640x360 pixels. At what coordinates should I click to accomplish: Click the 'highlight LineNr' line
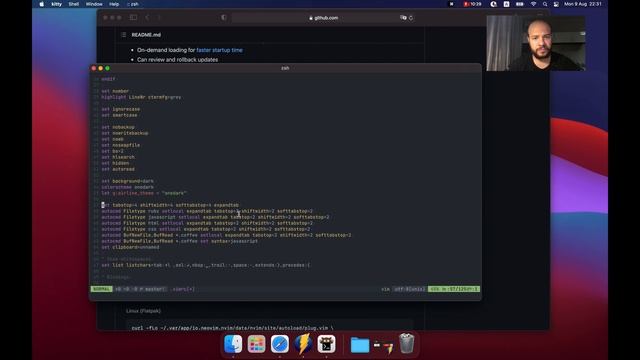click(141, 97)
